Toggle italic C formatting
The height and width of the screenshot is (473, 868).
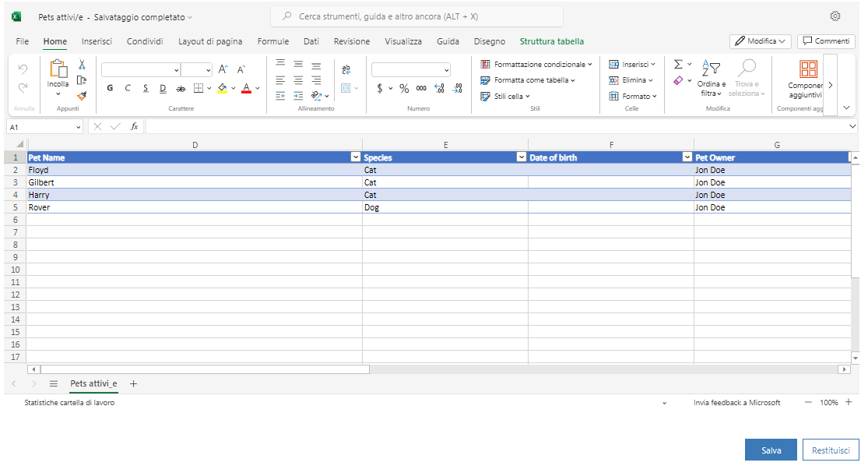[x=128, y=88]
